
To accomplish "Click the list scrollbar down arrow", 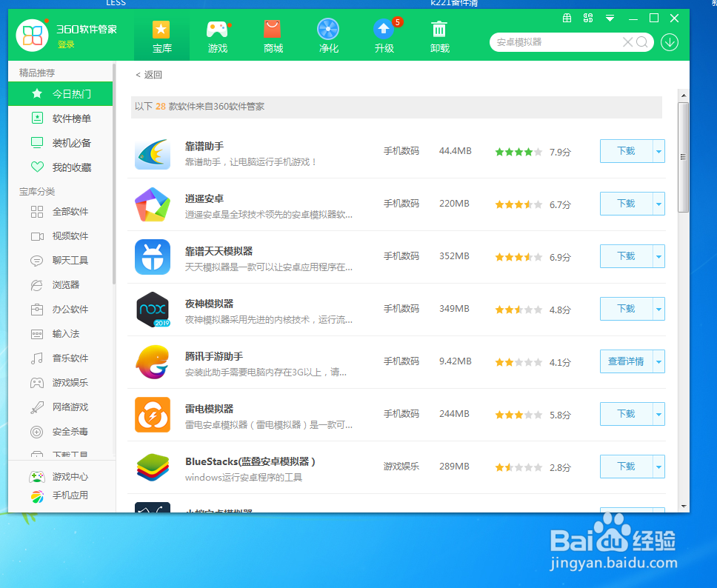I will click(x=684, y=506).
